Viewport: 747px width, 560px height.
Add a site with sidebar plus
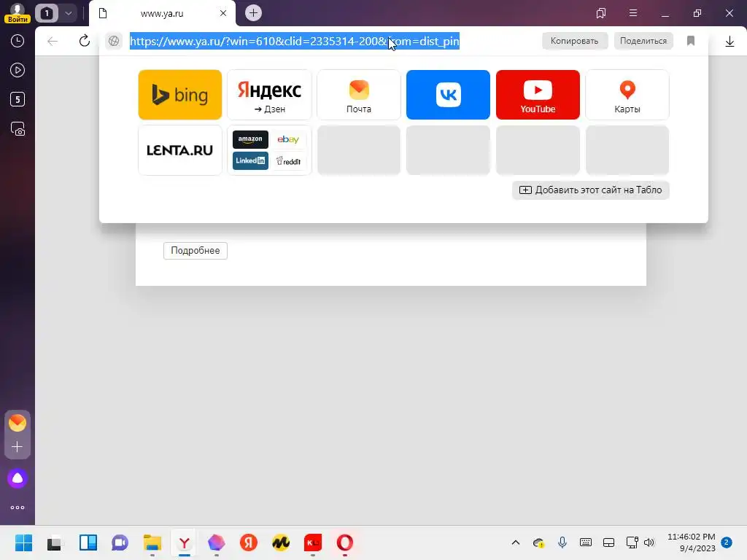point(18,447)
